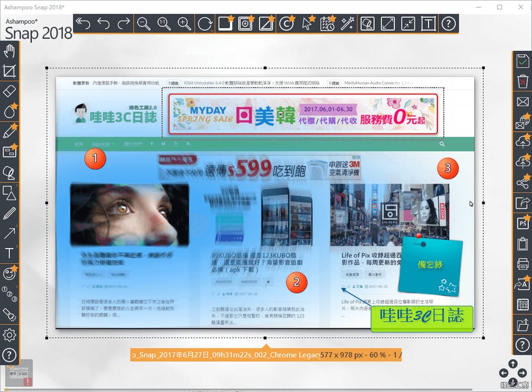Use the magic wand auto-effects tool
532x392 pixels.
348,24
